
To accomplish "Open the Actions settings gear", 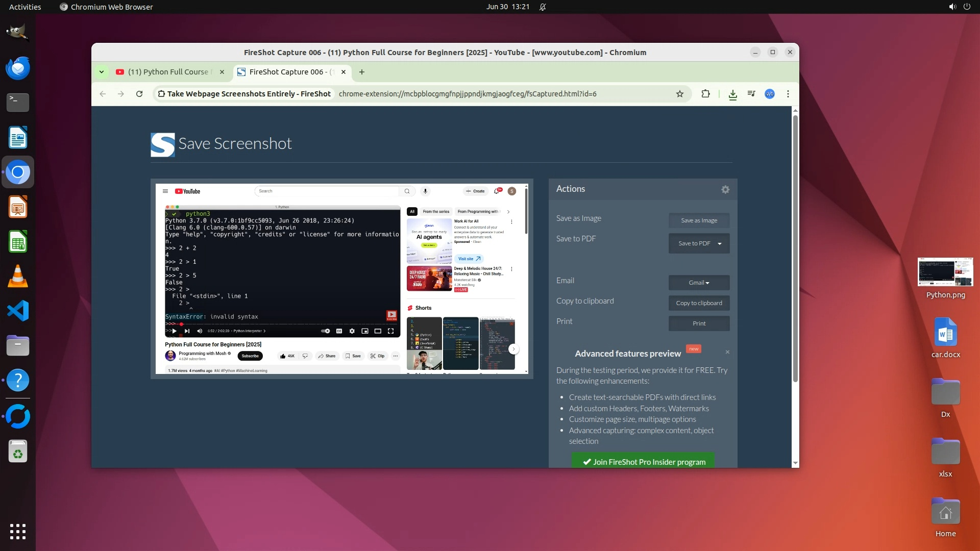I will coord(725,189).
